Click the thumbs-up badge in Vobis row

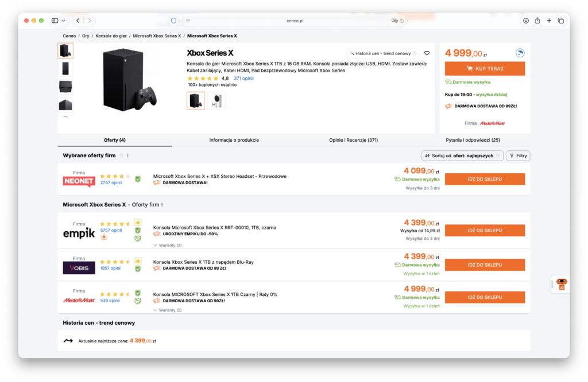[138, 260]
